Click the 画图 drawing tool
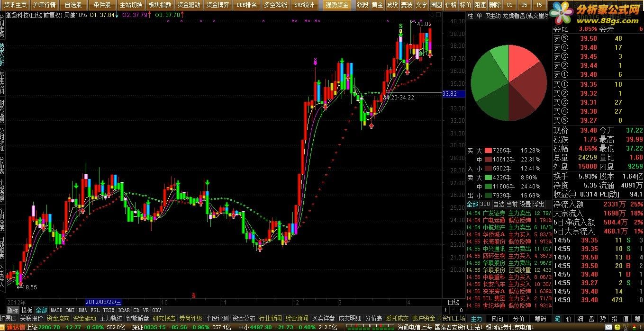644x331 pixels. (x=436, y=5)
